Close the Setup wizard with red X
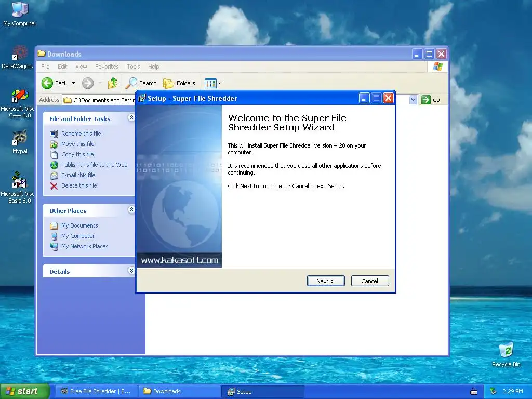The width and height of the screenshot is (532, 399). coord(388,98)
